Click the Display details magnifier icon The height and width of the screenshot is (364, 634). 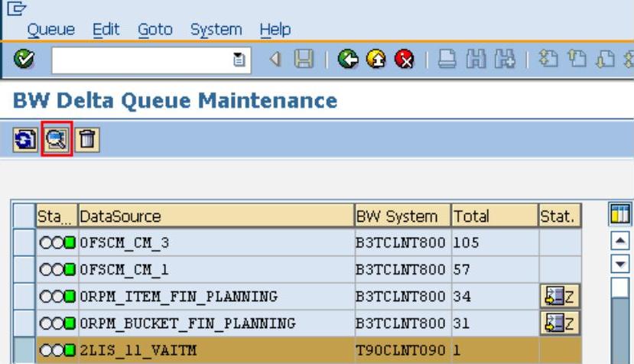[x=57, y=139]
